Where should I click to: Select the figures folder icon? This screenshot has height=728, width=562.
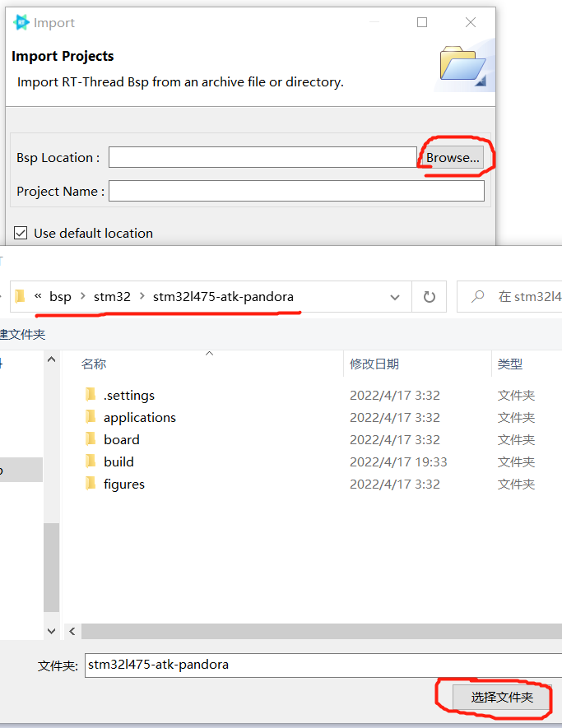(x=91, y=484)
